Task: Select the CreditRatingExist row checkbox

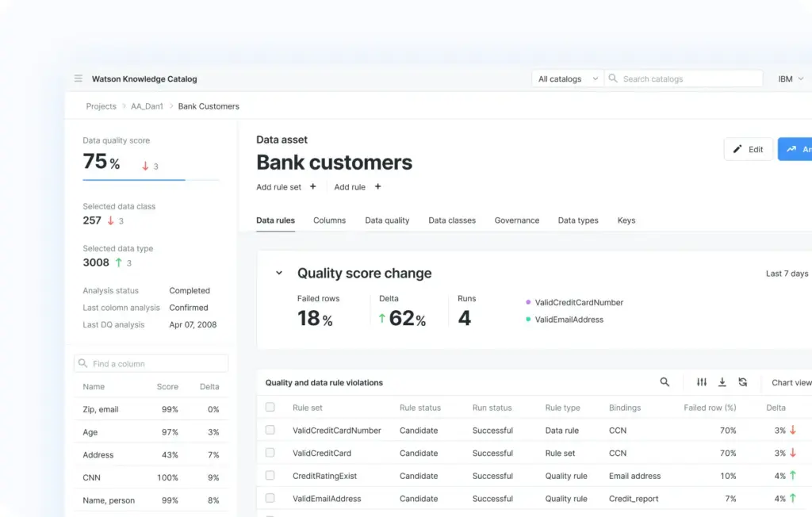Action: [270, 476]
